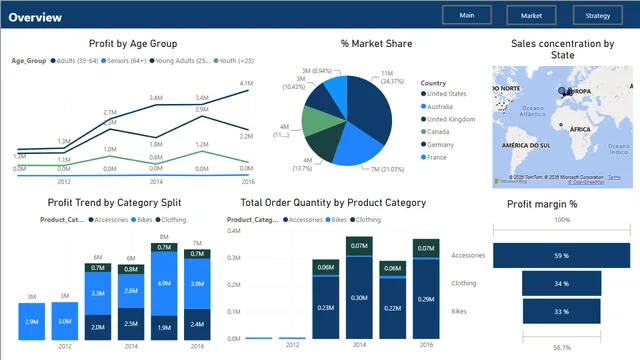Click the 2.5M Accessories bar segment

[x=131, y=324]
